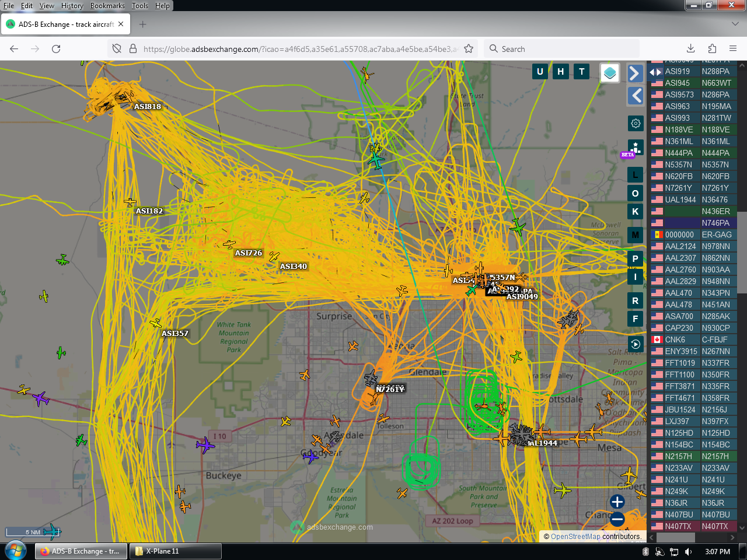747x560 pixels.
Task: Open the Help menu
Action: pos(162,6)
